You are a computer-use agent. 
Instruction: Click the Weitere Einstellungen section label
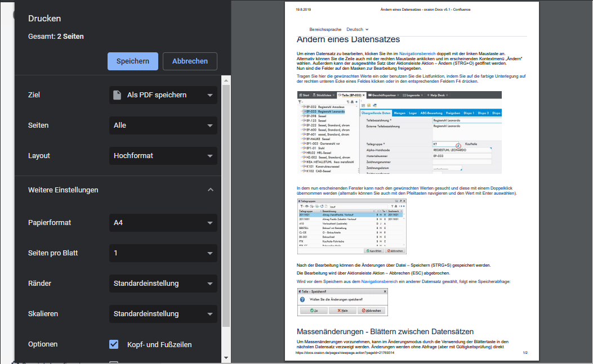point(63,190)
